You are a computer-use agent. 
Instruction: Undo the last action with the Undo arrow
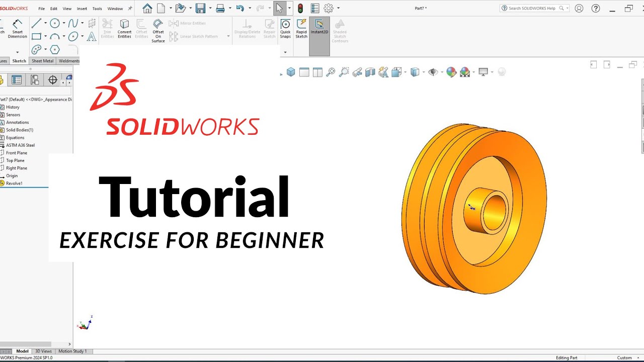(x=240, y=8)
